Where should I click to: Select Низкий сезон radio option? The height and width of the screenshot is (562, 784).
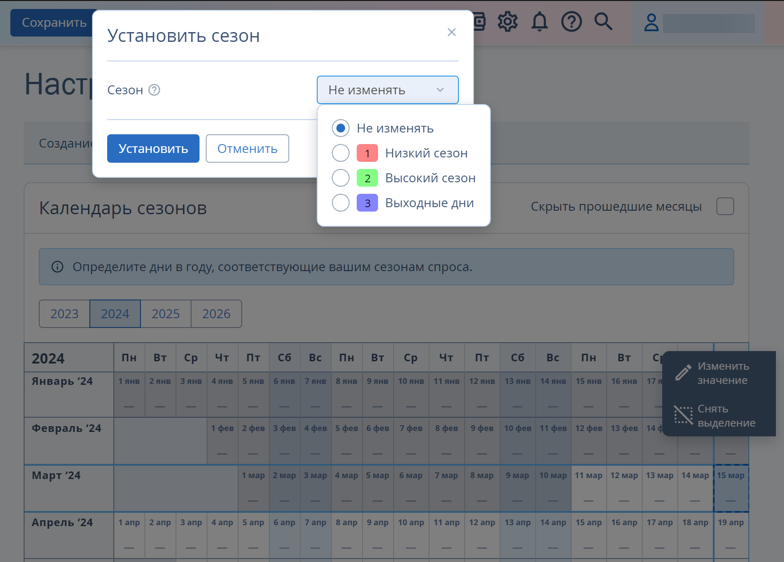[340, 153]
